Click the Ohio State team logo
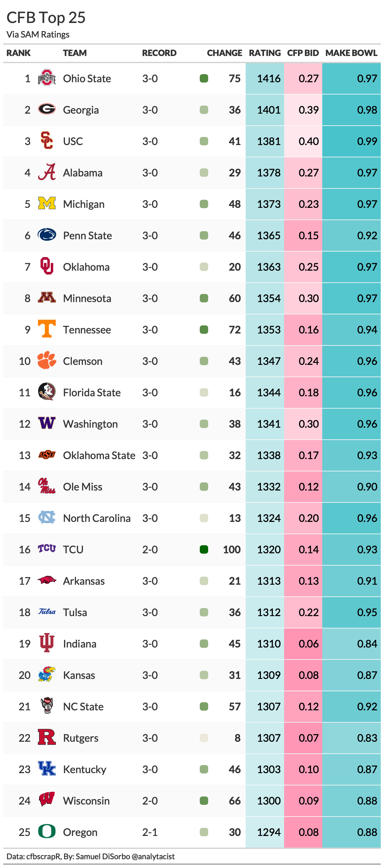The height and width of the screenshot is (868, 384). pos(47,78)
